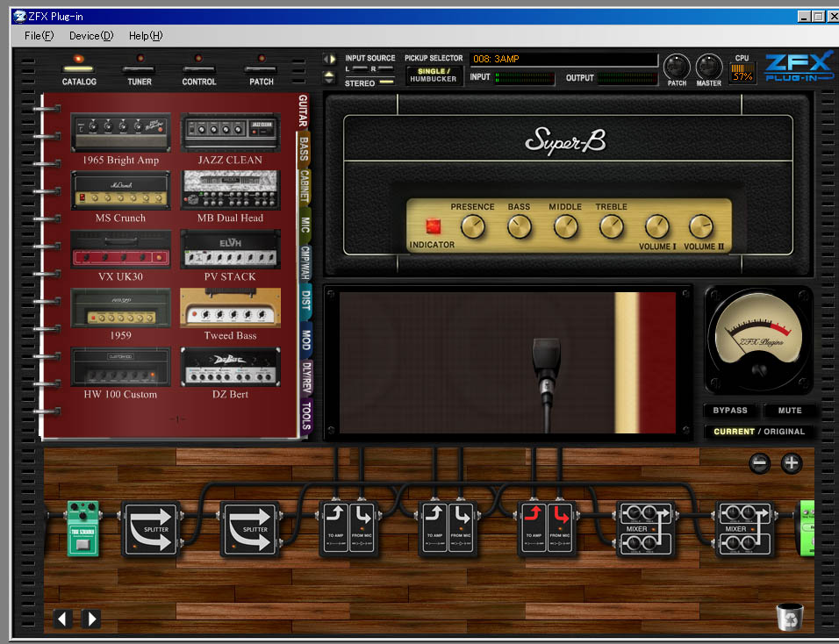Choose the MS Crunch amp thumbnail

point(120,190)
